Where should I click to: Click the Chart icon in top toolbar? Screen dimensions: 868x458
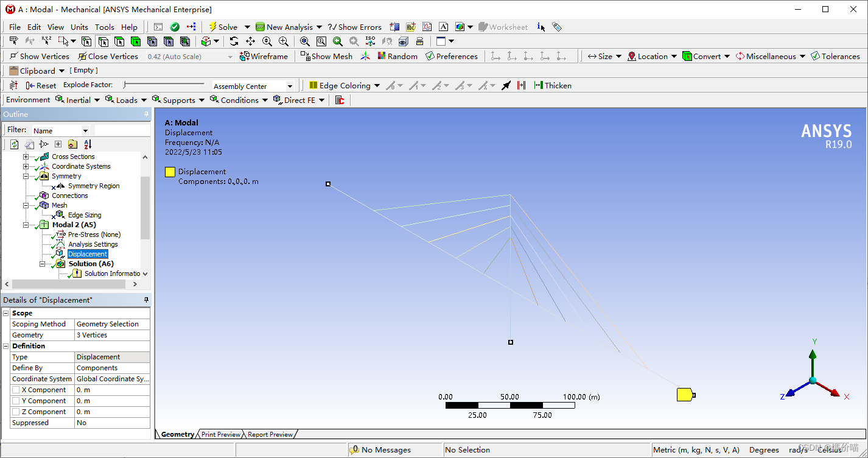[427, 27]
